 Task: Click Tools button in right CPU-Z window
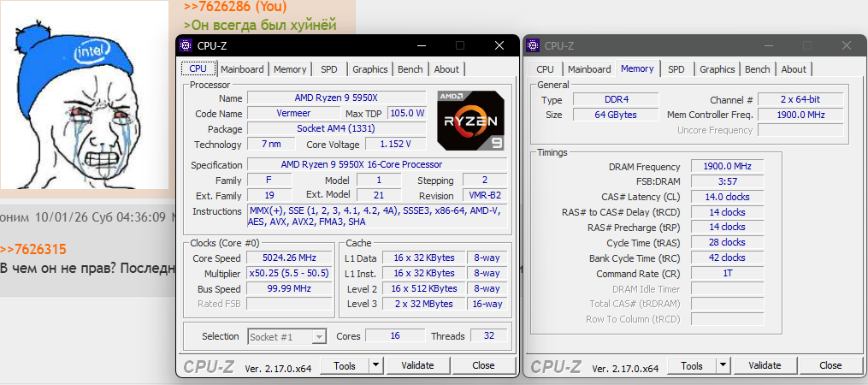pyautogui.click(x=692, y=365)
